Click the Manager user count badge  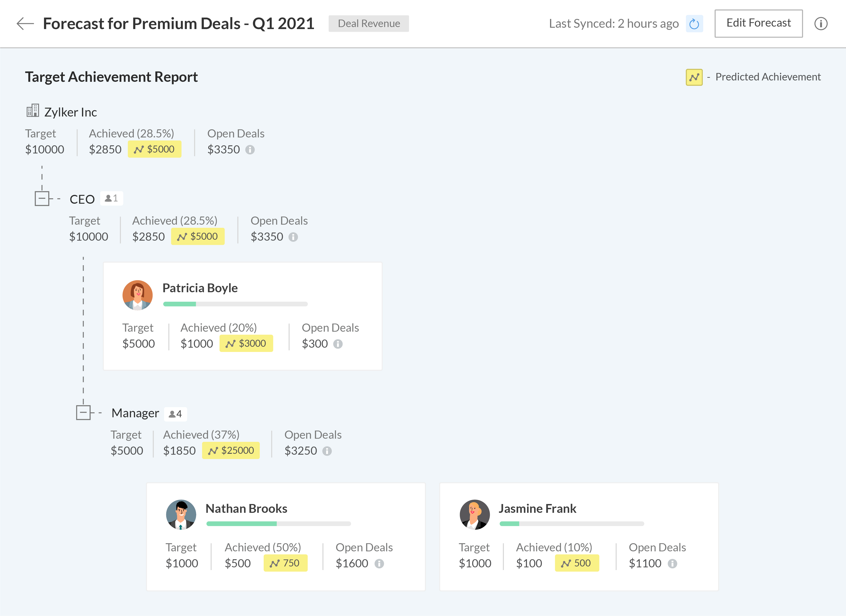(175, 414)
